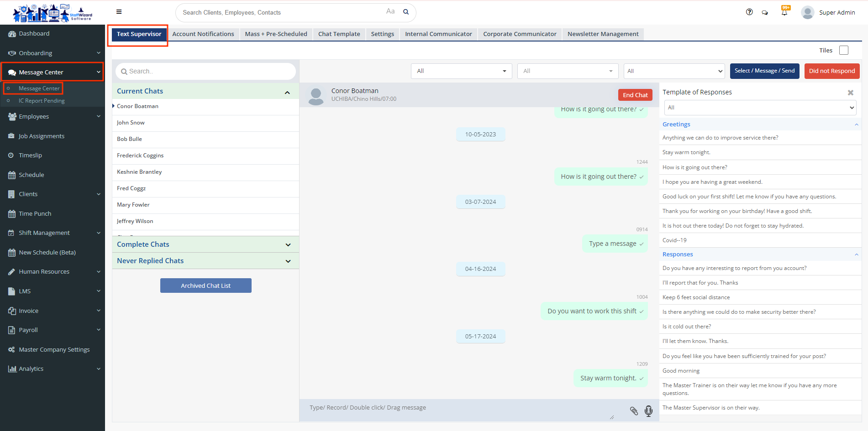Collapse the Current Chats section
The height and width of the screenshot is (431, 868).
click(x=287, y=93)
